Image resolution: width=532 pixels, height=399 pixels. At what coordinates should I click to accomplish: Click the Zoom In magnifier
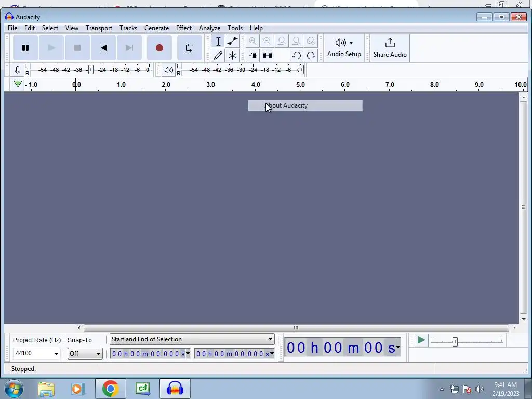coord(253,42)
